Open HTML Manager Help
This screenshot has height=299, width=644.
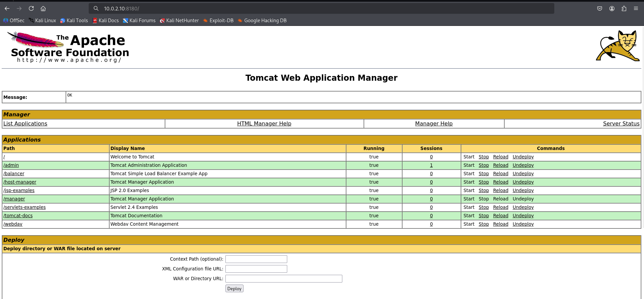[x=264, y=123]
